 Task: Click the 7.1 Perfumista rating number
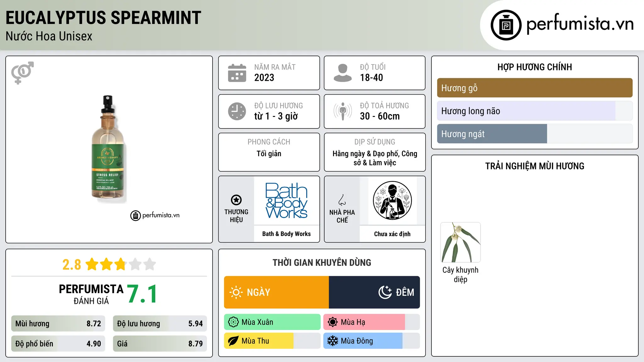(x=142, y=294)
